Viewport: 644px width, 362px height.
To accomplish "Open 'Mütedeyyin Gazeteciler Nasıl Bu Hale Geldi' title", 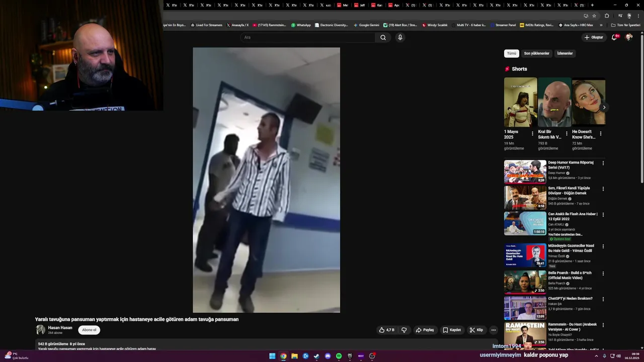I will (x=571, y=248).
